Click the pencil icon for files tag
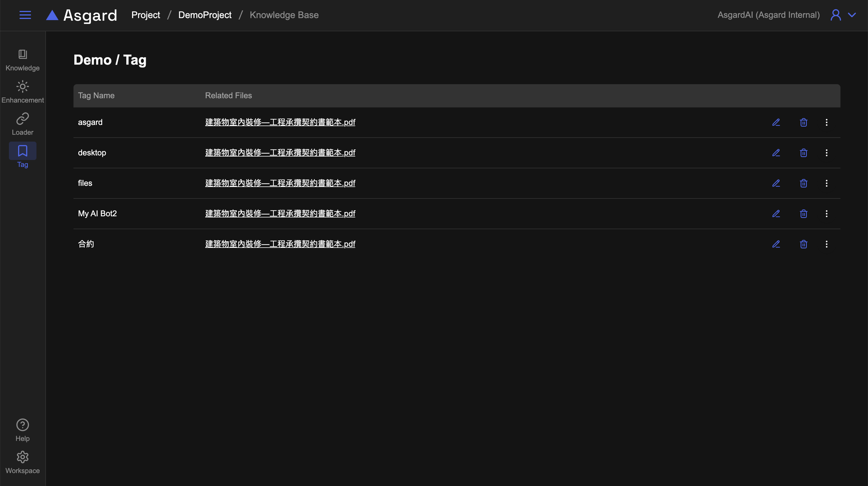 coord(776,183)
